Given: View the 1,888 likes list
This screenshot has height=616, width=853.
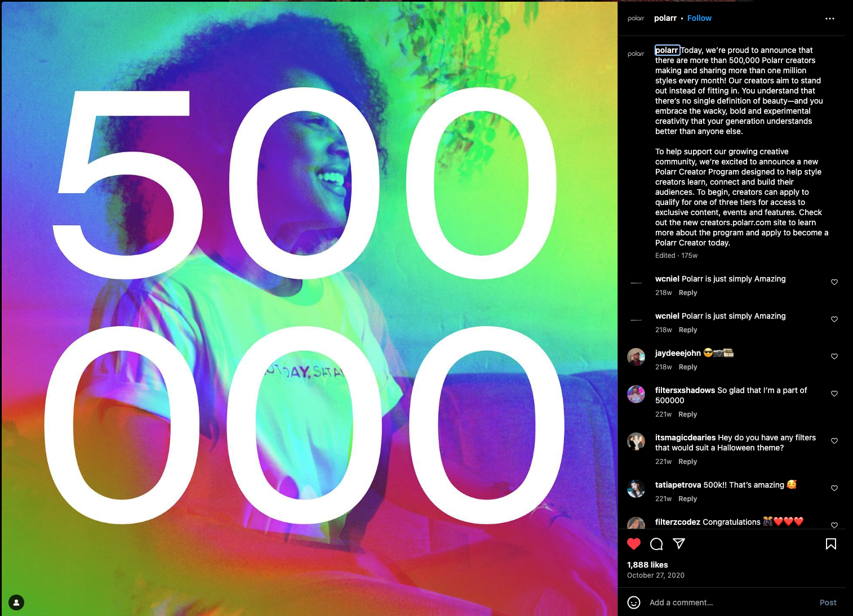Looking at the screenshot, I should [x=647, y=565].
